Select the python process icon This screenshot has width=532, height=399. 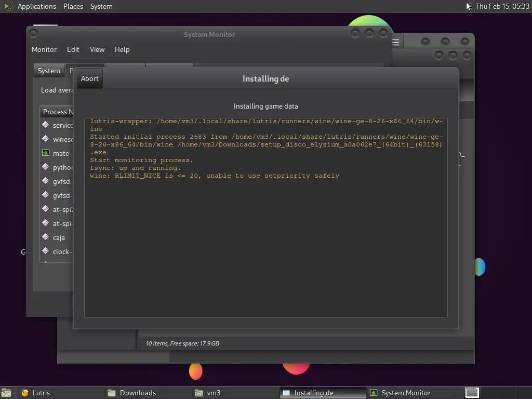pyautogui.click(x=46, y=167)
